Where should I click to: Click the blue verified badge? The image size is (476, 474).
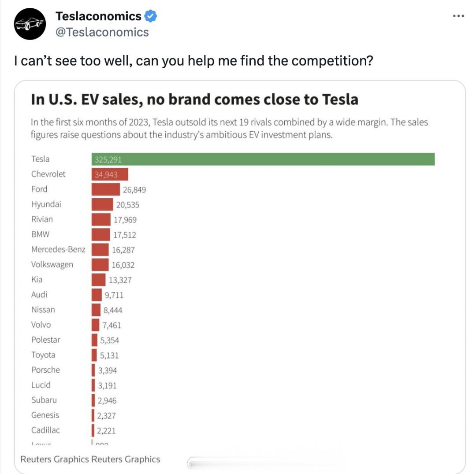[x=151, y=16]
